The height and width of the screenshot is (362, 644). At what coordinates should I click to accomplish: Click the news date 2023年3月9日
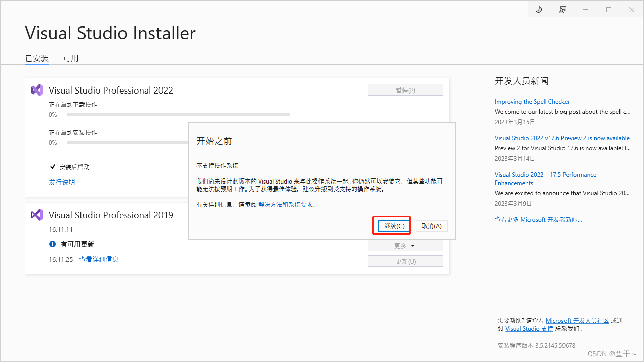pyautogui.click(x=513, y=204)
